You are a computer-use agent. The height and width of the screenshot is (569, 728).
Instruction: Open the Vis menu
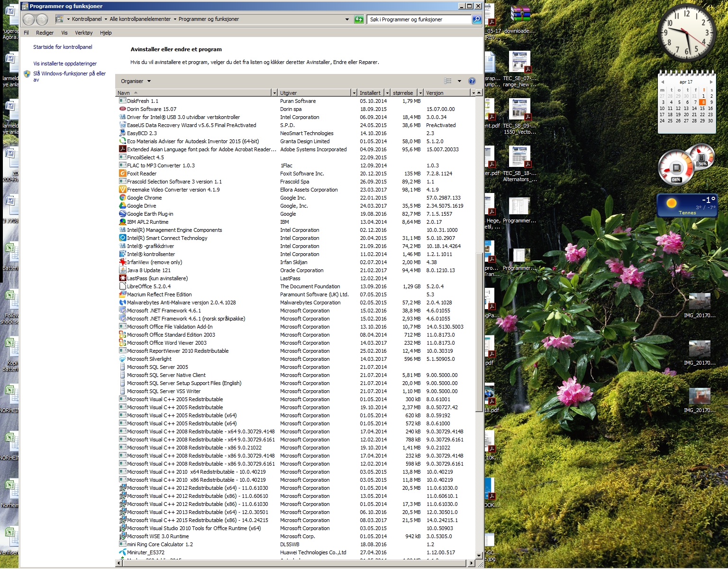pyautogui.click(x=64, y=33)
